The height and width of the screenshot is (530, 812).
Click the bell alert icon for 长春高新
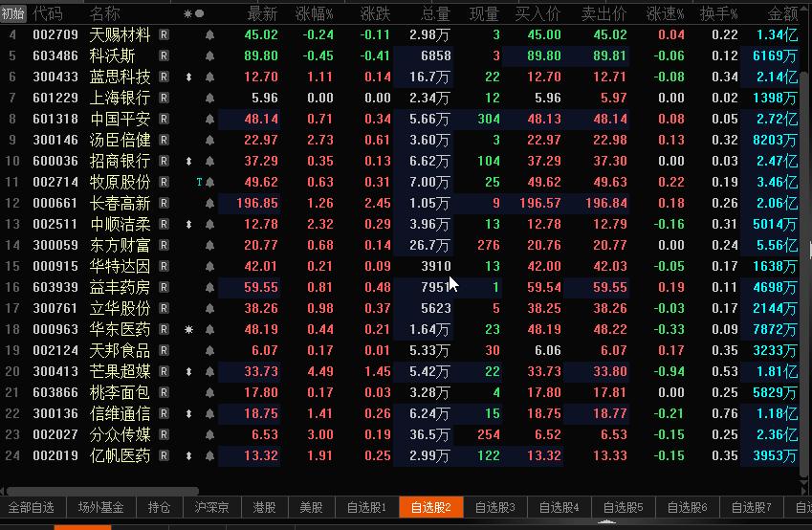[x=209, y=204]
